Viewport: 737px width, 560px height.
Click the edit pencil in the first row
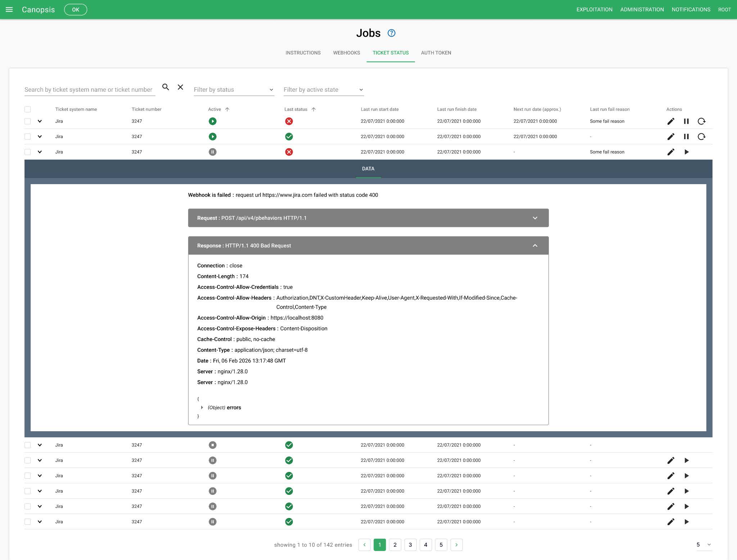click(x=670, y=122)
